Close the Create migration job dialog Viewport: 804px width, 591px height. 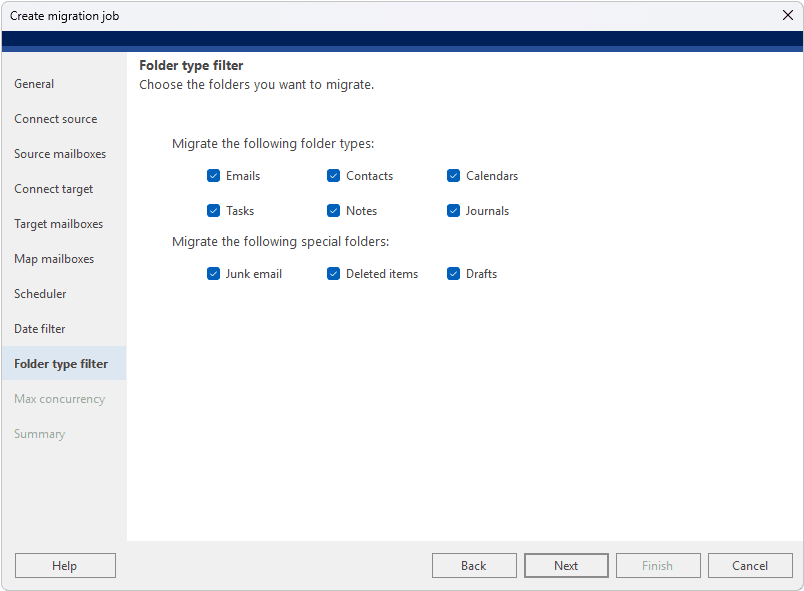click(788, 15)
